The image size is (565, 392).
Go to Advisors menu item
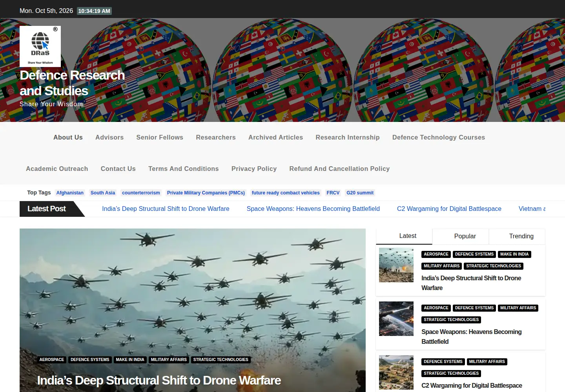click(x=109, y=138)
